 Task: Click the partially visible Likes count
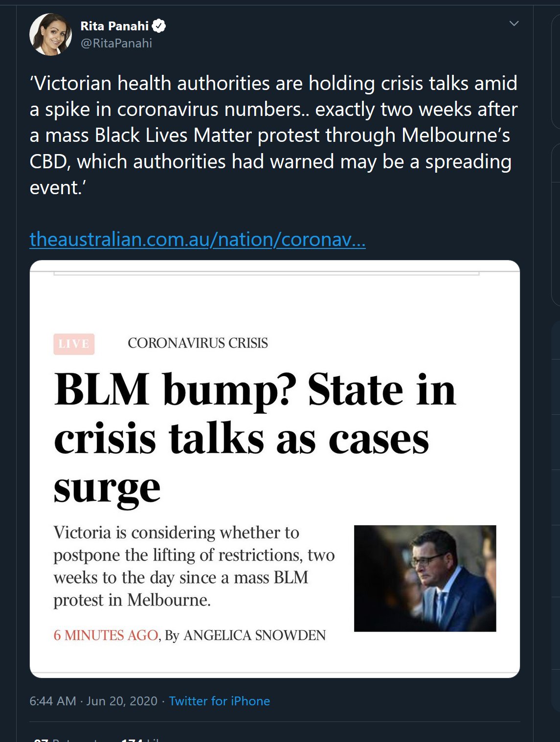(x=142, y=740)
